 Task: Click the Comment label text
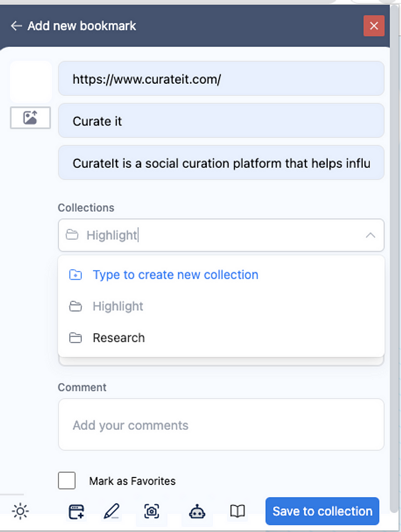click(82, 387)
